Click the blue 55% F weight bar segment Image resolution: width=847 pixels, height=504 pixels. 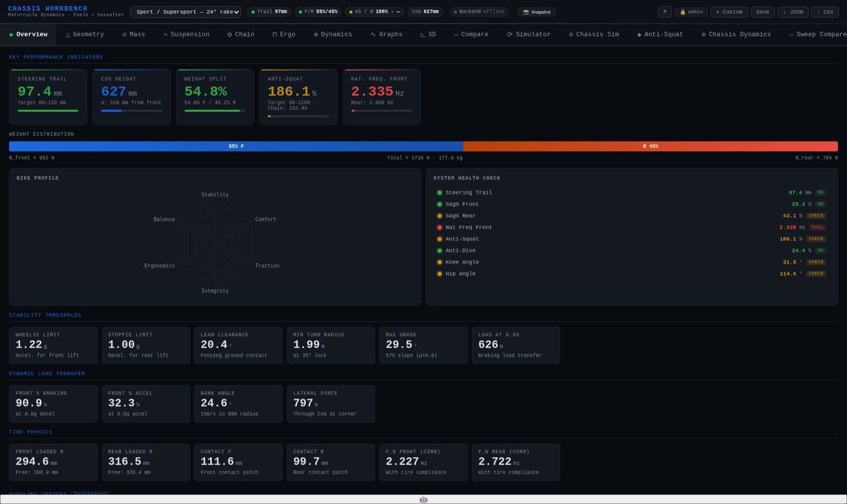click(236, 146)
